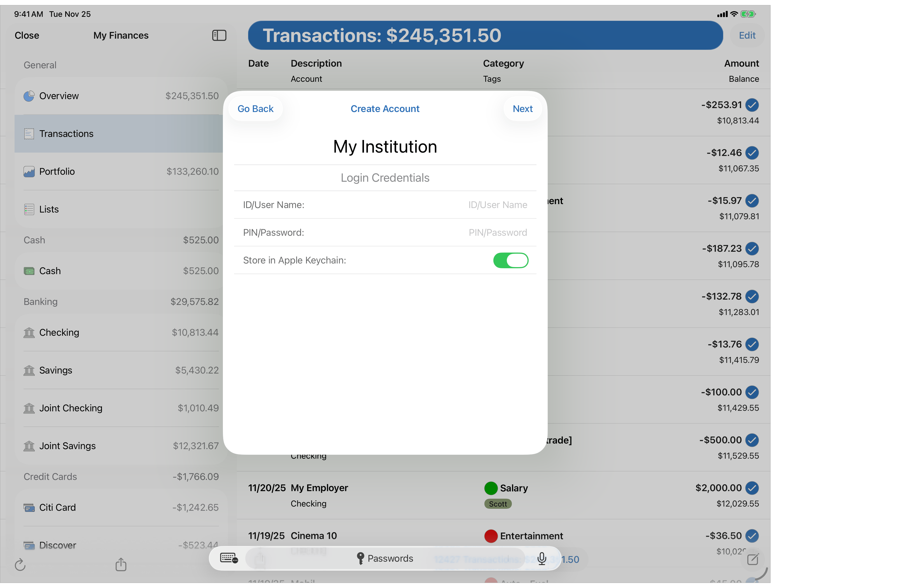Tap the Checking bank building icon

pyautogui.click(x=29, y=333)
